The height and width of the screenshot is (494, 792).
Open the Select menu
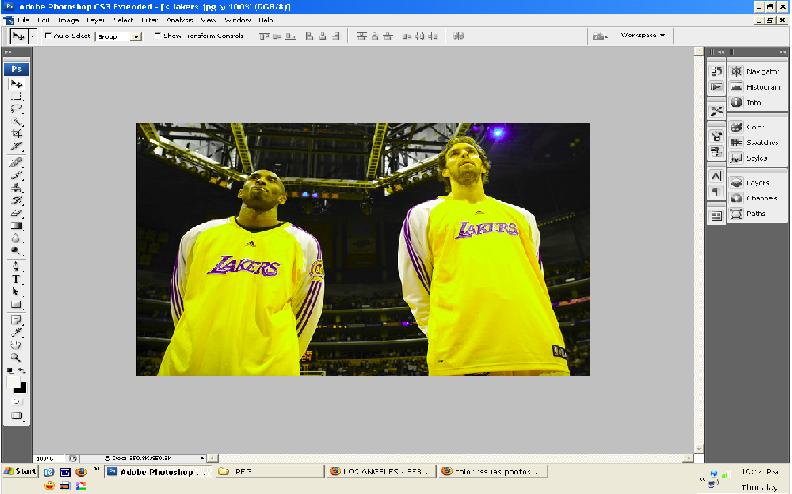tap(123, 20)
